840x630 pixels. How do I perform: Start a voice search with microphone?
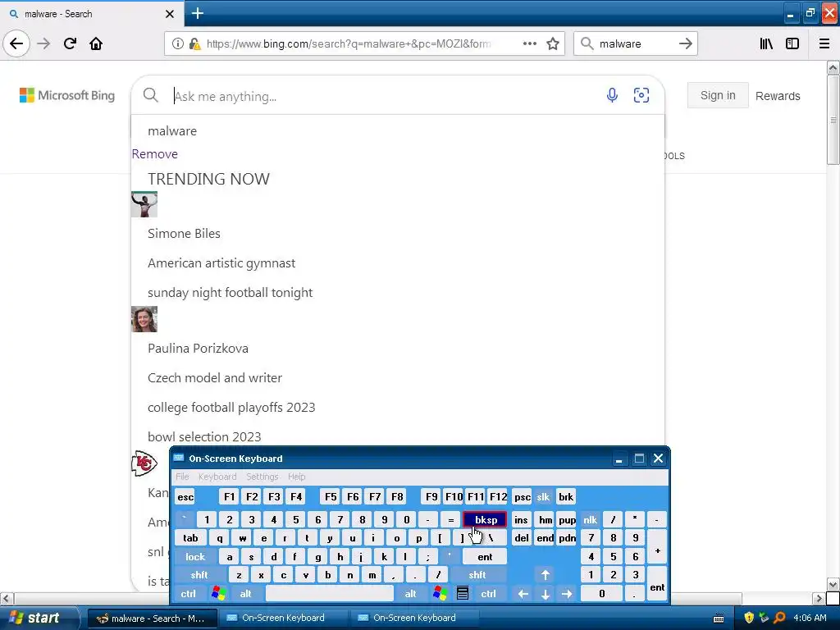point(612,95)
